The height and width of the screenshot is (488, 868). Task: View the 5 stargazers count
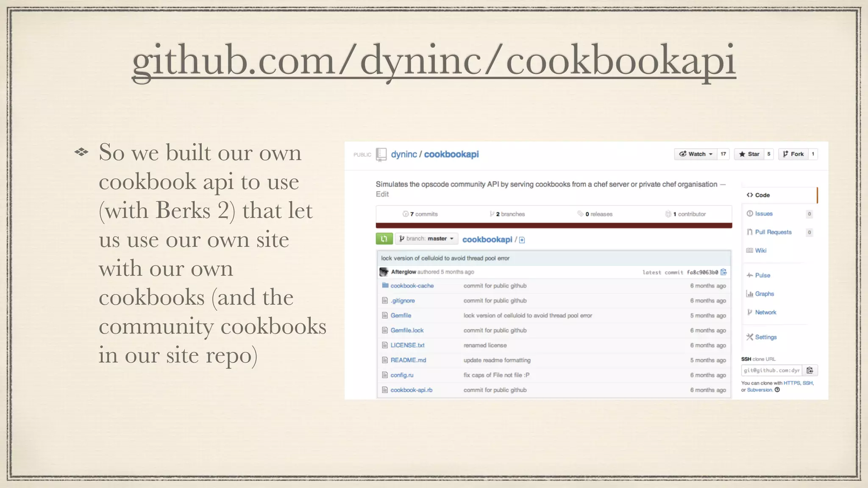click(x=769, y=154)
